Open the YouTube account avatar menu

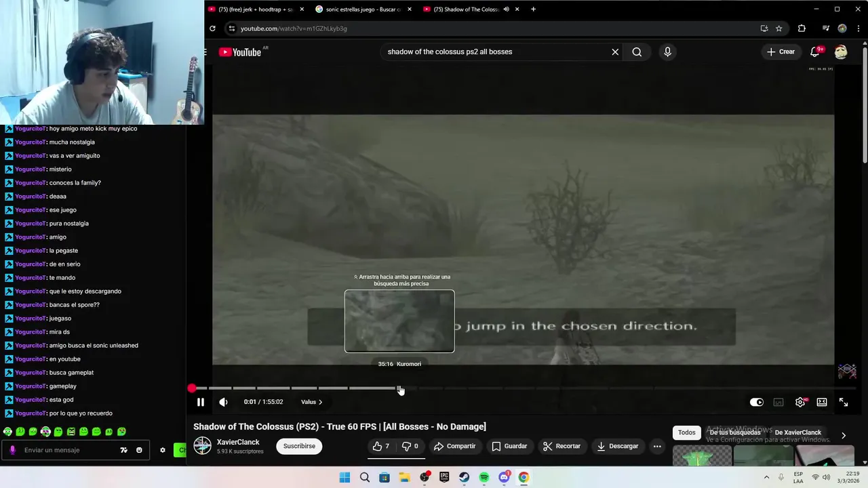[x=841, y=52]
